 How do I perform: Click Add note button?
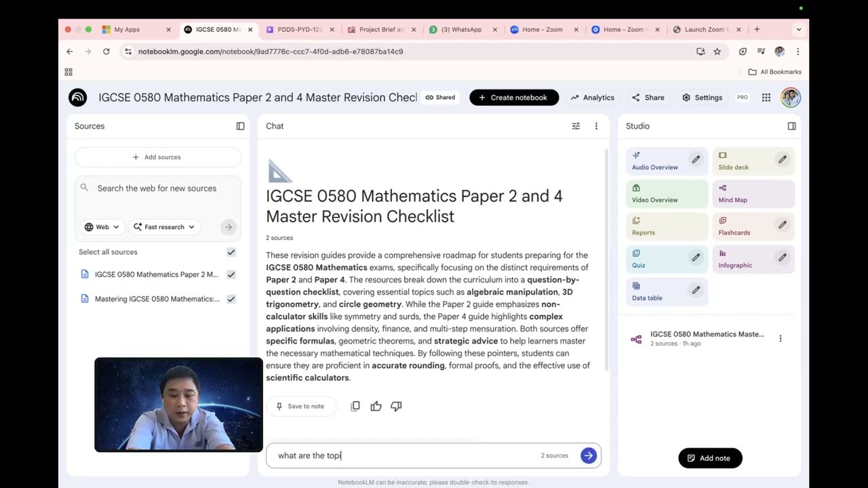pos(710,458)
